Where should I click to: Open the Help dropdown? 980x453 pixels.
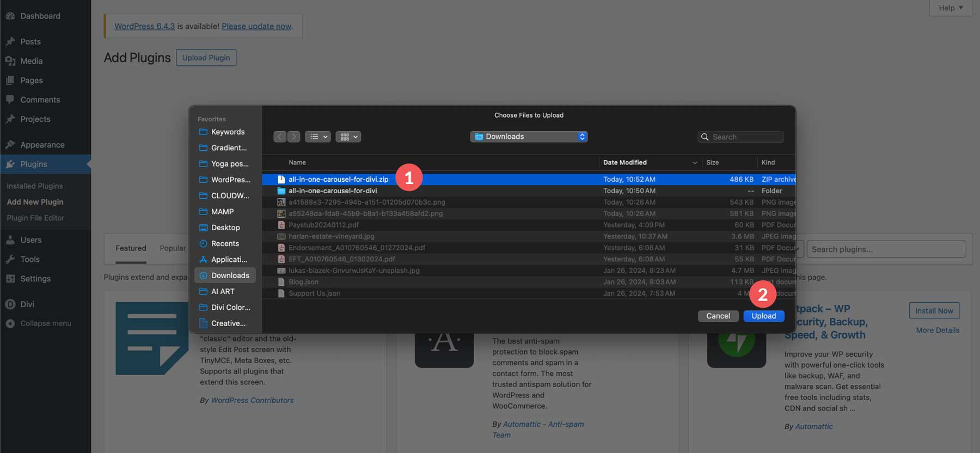(951, 8)
